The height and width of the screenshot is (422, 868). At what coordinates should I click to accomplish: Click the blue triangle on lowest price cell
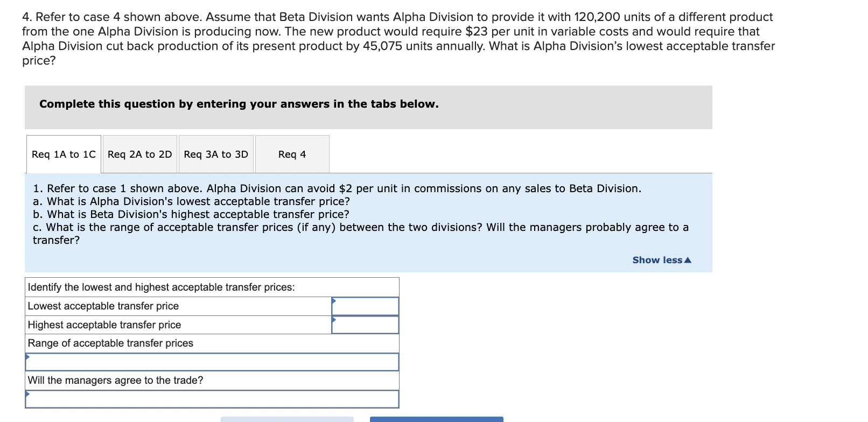coord(334,300)
